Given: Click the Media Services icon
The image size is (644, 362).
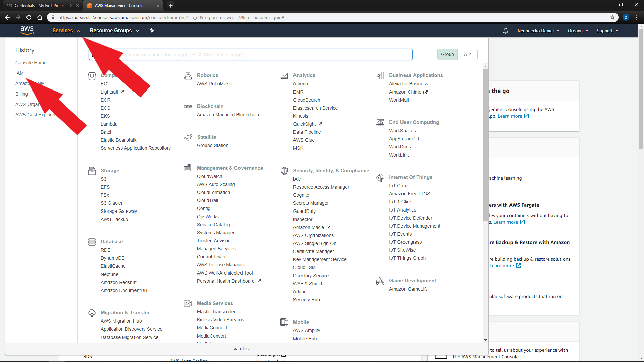Looking at the screenshot, I should coord(188,304).
